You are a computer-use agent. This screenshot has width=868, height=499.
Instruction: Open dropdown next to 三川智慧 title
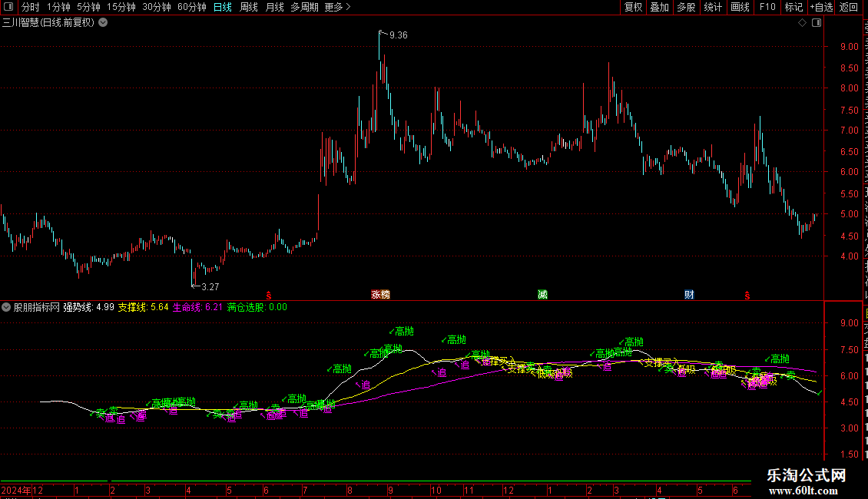coord(103,23)
